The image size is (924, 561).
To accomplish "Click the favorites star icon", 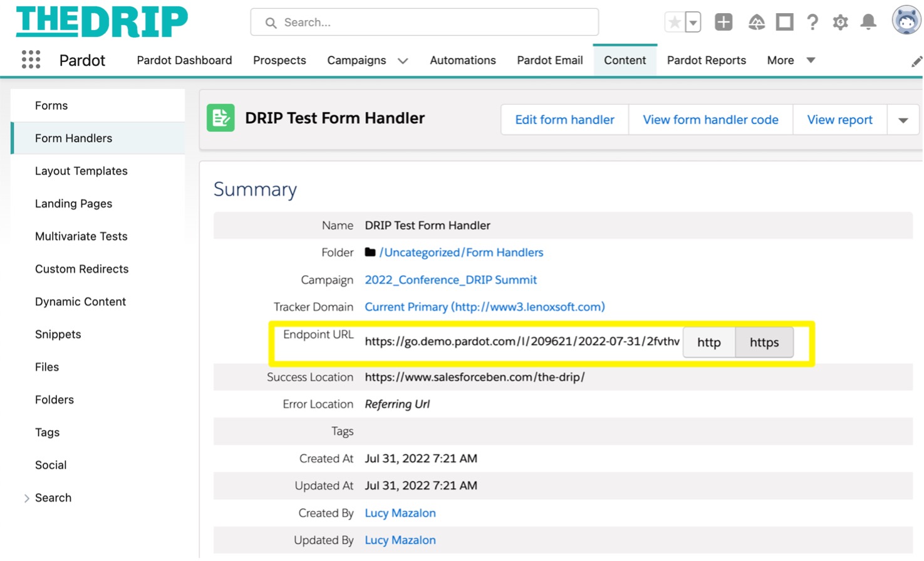I will [675, 23].
